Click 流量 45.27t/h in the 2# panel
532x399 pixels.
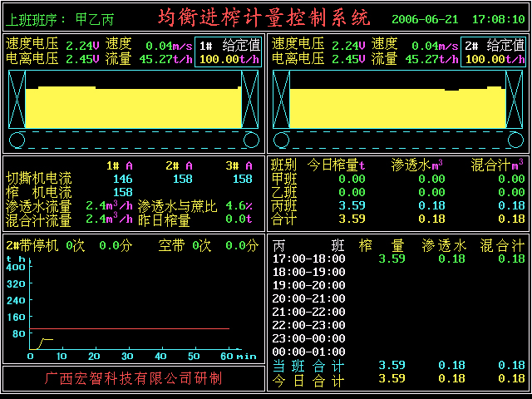pos(415,59)
